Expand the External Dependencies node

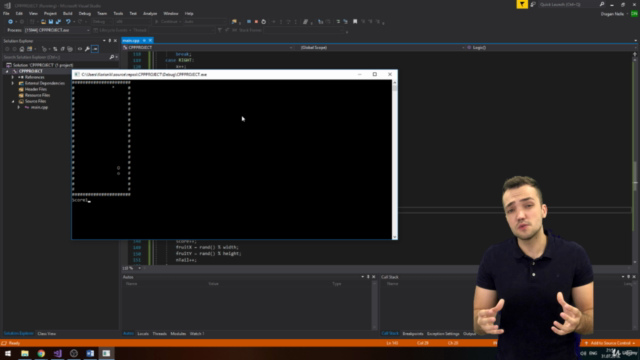[13, 83]
